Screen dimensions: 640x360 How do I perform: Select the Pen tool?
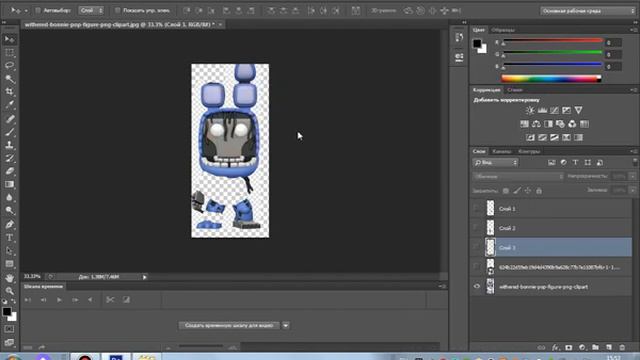(x=10, y=224)
